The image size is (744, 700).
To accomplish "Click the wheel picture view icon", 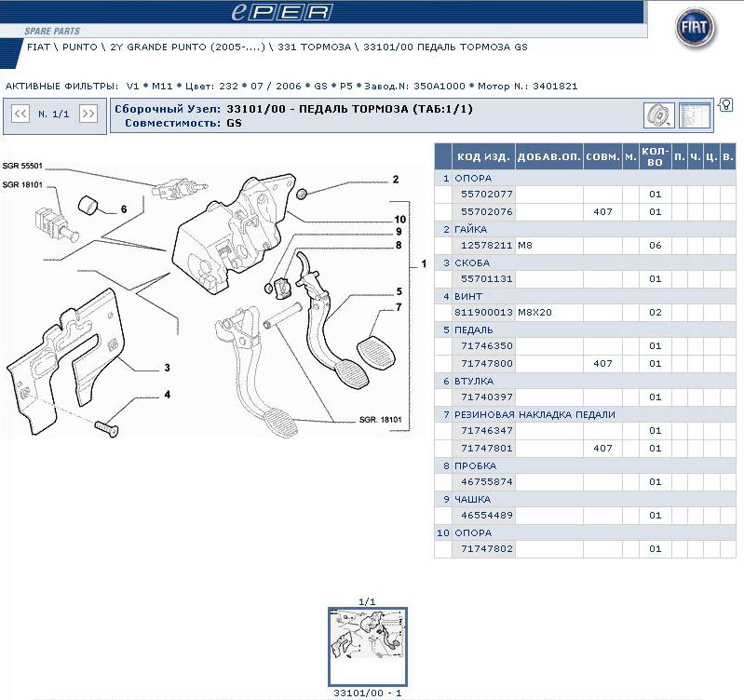I will 659,115.
